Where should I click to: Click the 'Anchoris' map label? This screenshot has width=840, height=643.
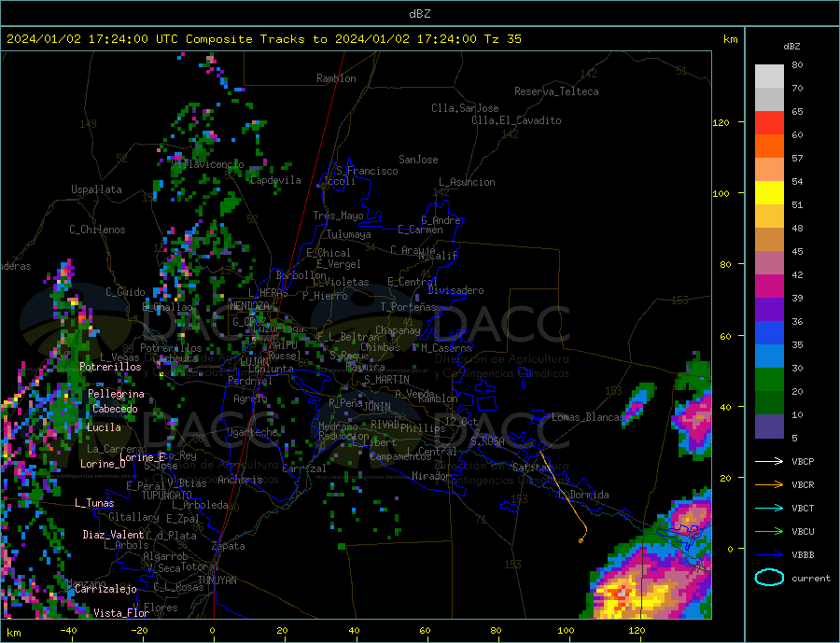(240, 480)
